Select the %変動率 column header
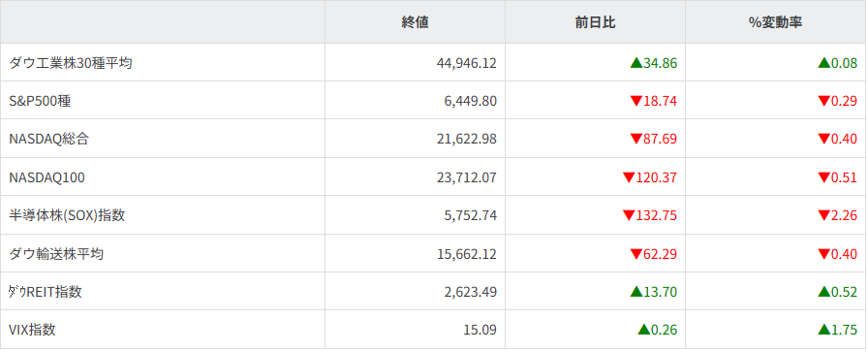The height and width of the screenshot is (352, 868). 776,22
